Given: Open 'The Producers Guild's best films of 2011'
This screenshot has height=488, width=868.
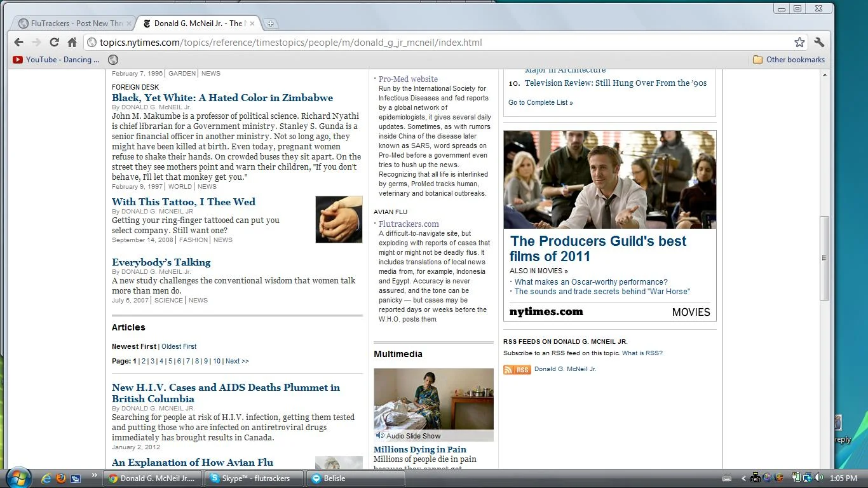Looking at the screenshot, I should coord(598,249).
